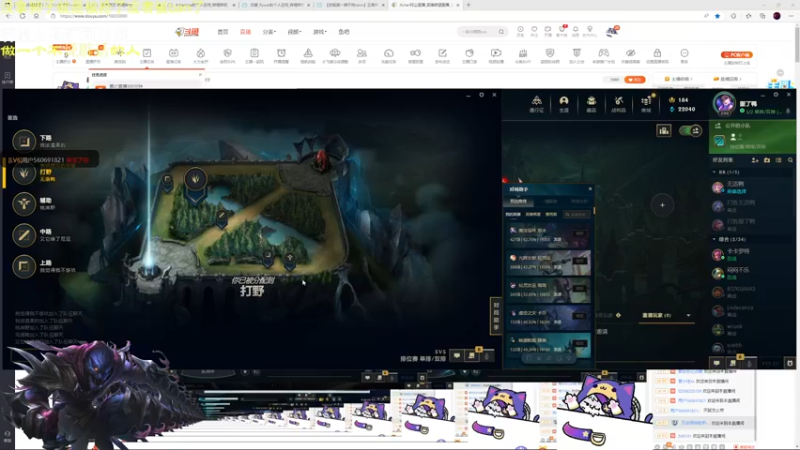Select the 中路 mid lane role icon
The image size is (800, 450).
(x=24, y=235)
